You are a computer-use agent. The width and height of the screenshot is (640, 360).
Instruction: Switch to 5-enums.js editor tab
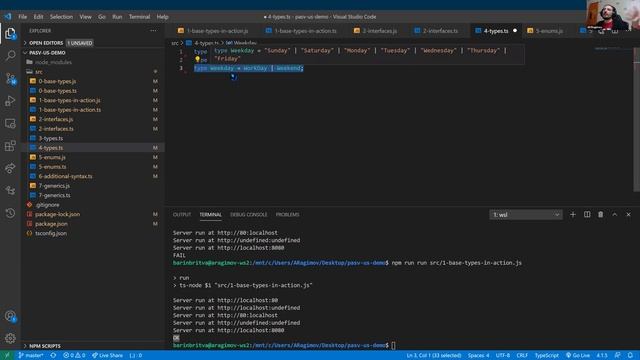pyautogui.click(x=545, y=31)
